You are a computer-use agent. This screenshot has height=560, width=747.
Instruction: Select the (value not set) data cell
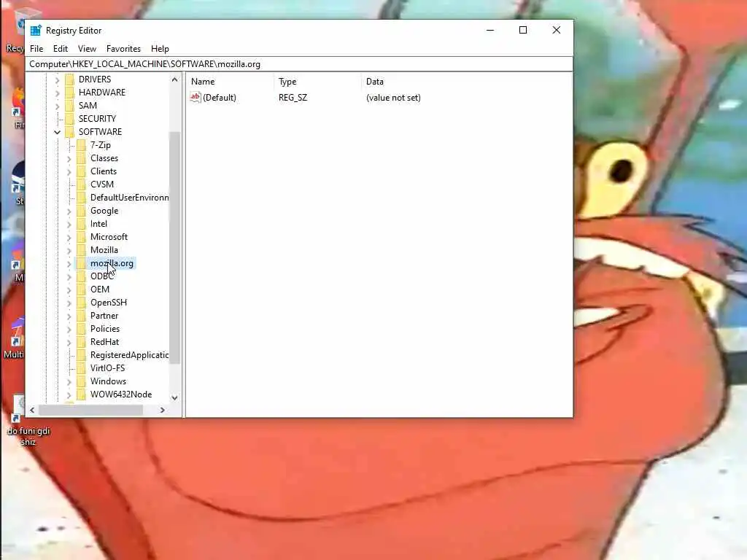click(x=393, y=98)
